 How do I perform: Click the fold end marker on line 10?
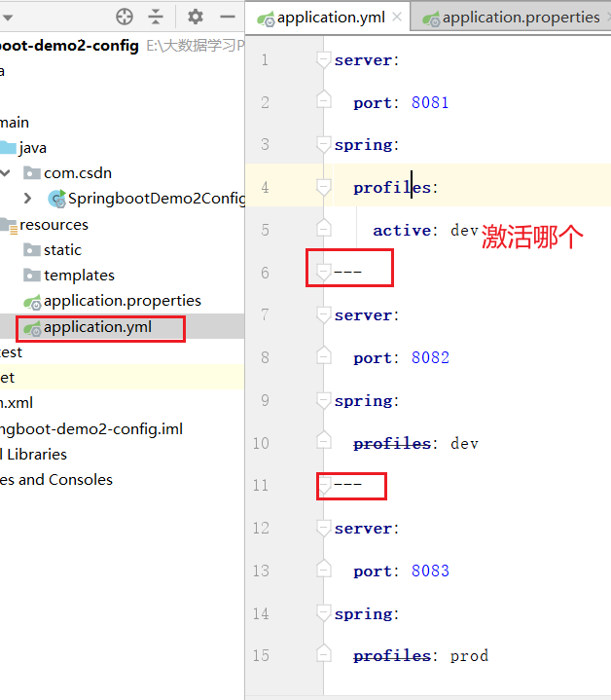point(323,441)
